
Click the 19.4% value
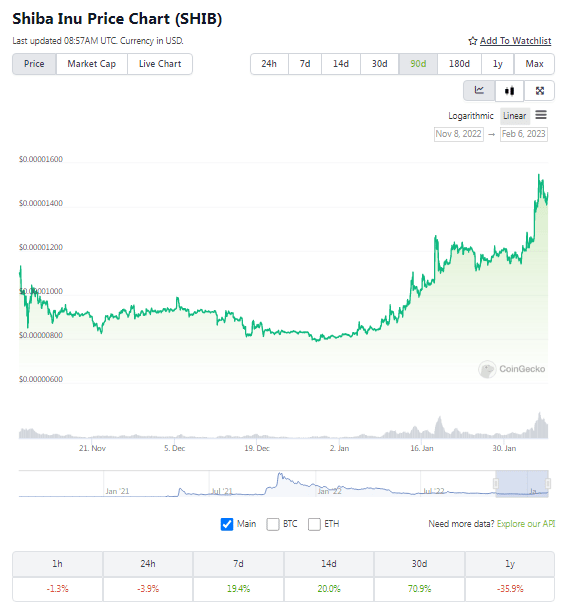tap(238, 589)
